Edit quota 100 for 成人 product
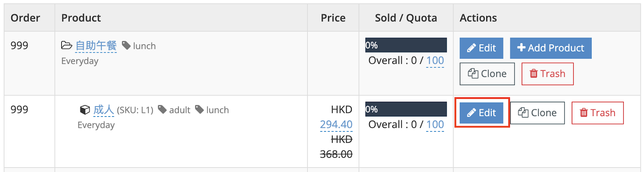 pos(435,125)
